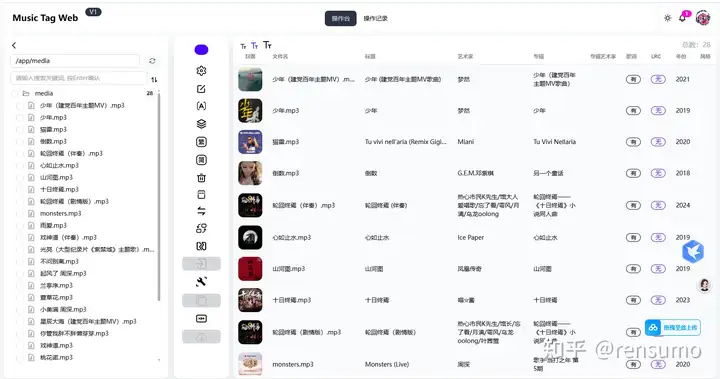
Task: Click the shapes transform icon below swap arrows
Action: click(201, 228)
